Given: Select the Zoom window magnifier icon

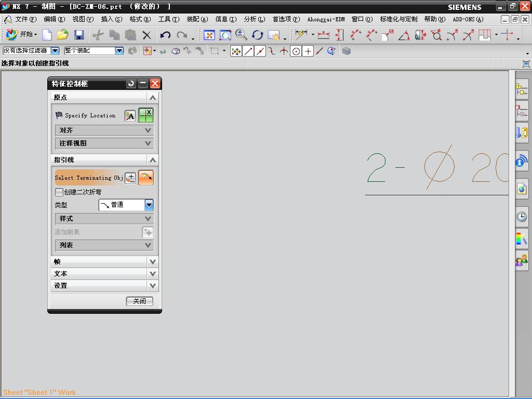Looking at the screenshot, I should coord(225,35).
